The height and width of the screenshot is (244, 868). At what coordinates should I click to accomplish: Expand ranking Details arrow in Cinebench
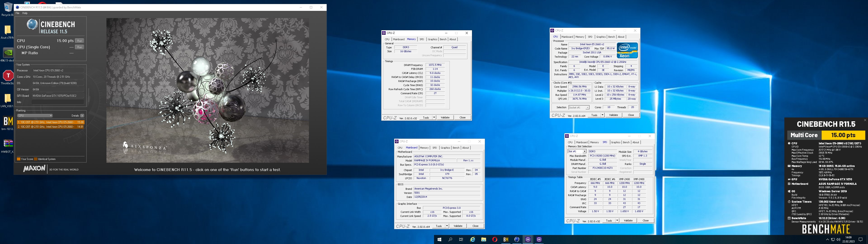[x=82, y=116]
